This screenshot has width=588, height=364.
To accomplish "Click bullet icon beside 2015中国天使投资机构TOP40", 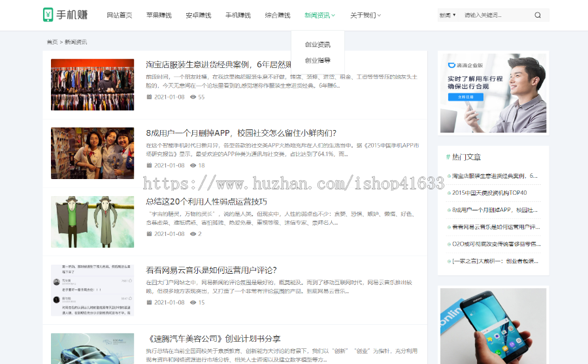I will click(x=449, y=193).
